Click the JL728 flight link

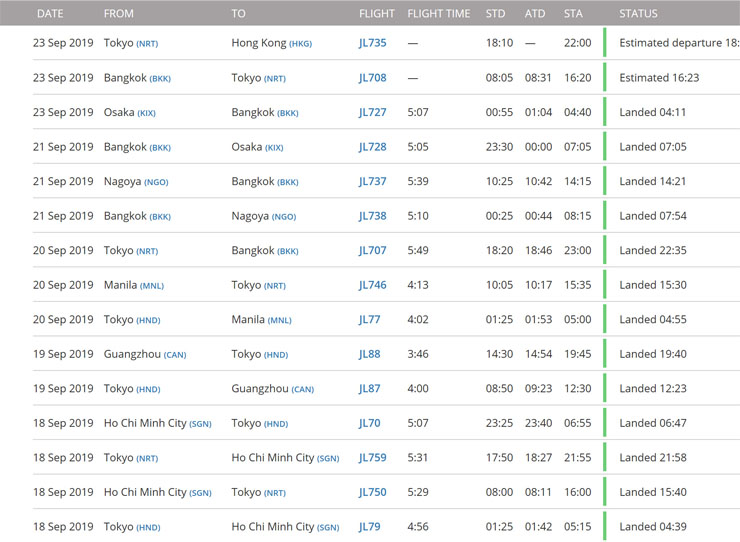(372, 147)
